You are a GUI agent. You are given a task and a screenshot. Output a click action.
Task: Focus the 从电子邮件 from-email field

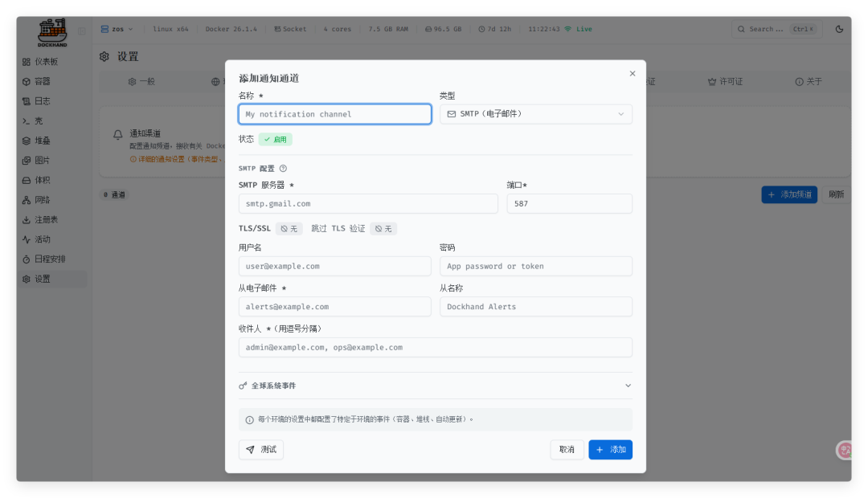point(335,307)
